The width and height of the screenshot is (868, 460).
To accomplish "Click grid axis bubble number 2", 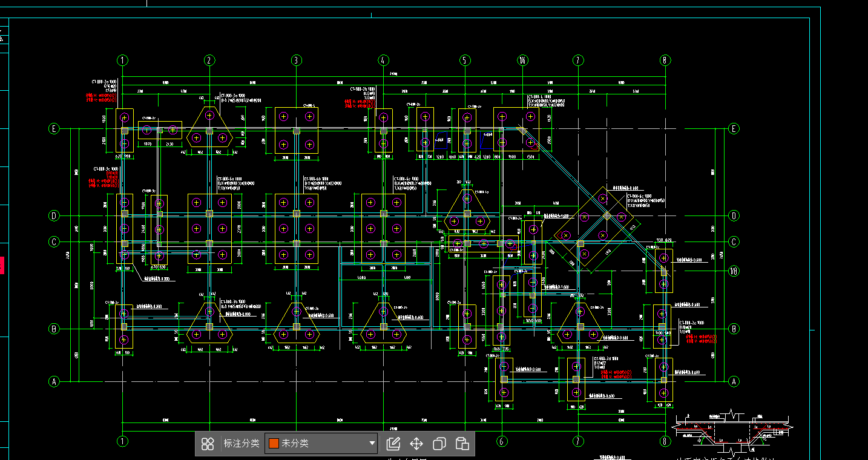I will point(209,60).
